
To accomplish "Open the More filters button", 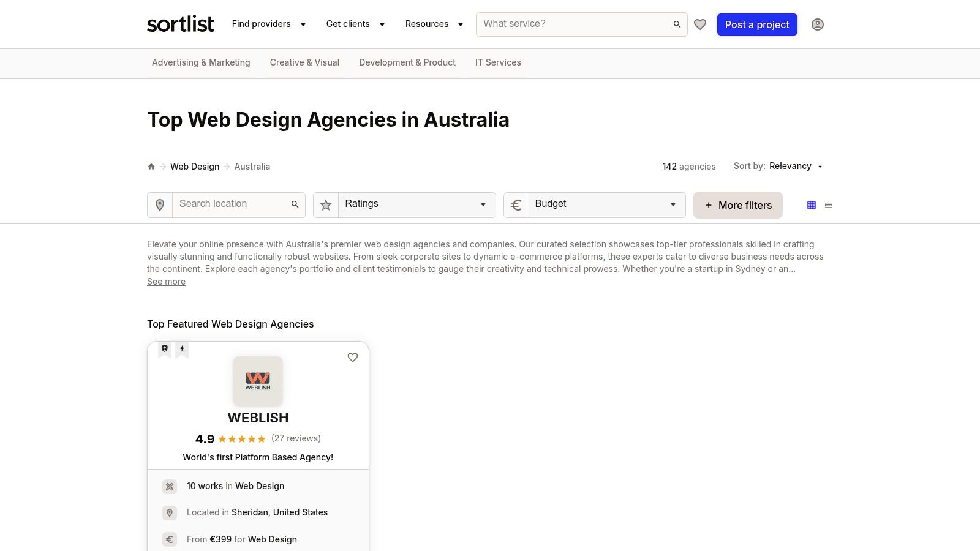I will (737, 205).
